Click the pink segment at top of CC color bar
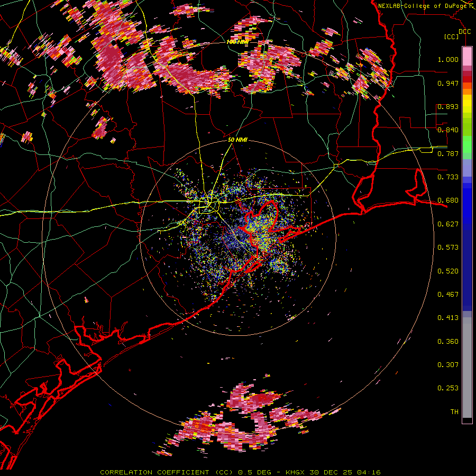 click(467, 56)
